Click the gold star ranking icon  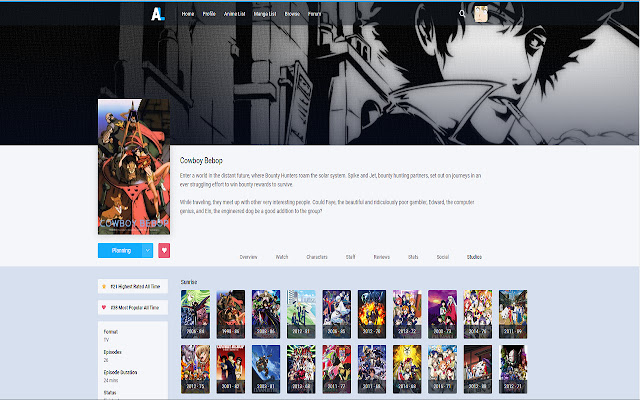(x=104, y=287)
